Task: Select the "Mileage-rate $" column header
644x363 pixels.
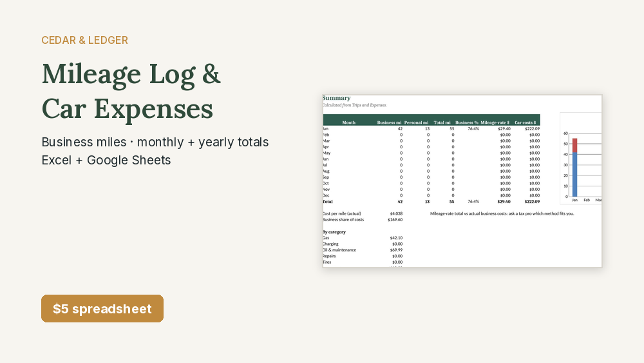Action: (495, 123)
